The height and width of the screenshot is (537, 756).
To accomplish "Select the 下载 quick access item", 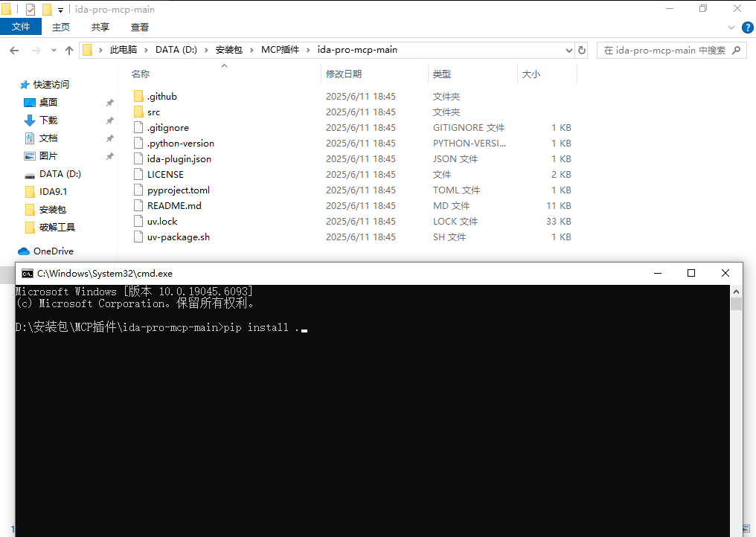I will point(48,120).
